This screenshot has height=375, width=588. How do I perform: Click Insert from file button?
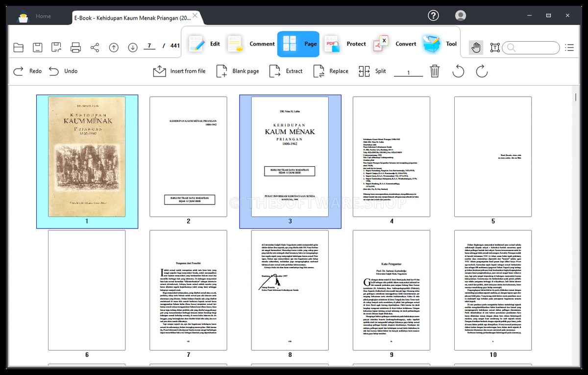(x=179, y=72)
